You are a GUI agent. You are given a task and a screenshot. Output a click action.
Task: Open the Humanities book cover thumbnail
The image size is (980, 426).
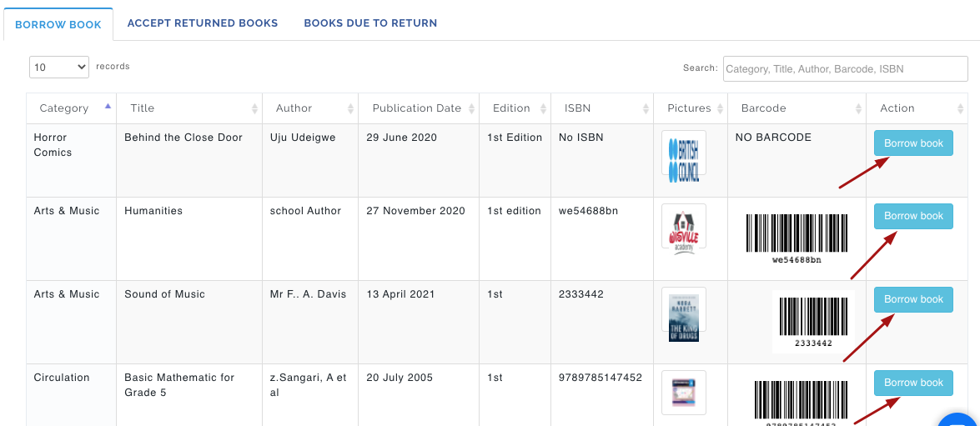[x=684, y=230]
